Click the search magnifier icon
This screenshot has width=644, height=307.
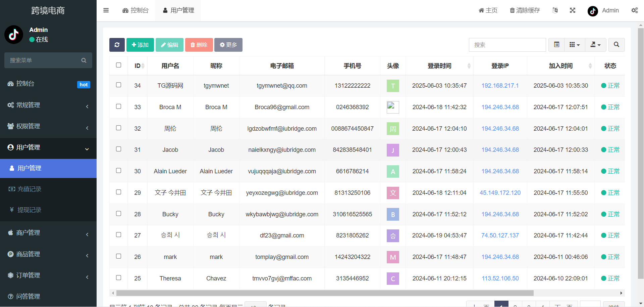(x=616, y=45)
